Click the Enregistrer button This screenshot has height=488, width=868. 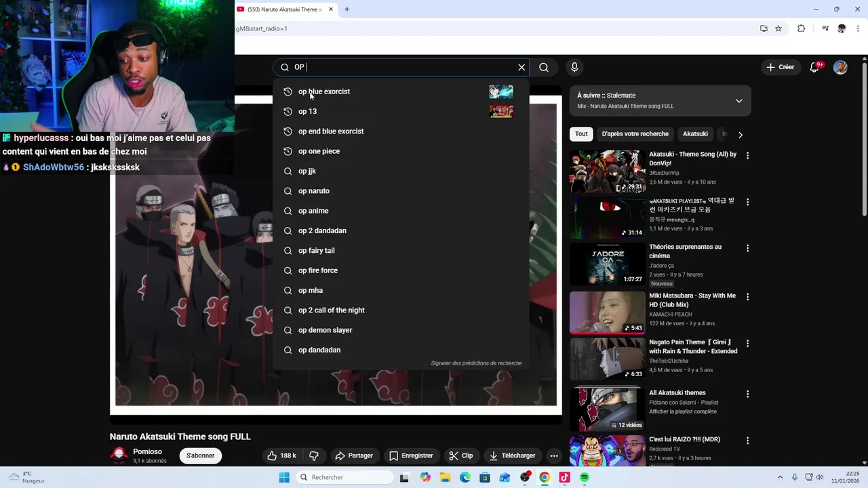pyautogui.click(x=411, y=455)
